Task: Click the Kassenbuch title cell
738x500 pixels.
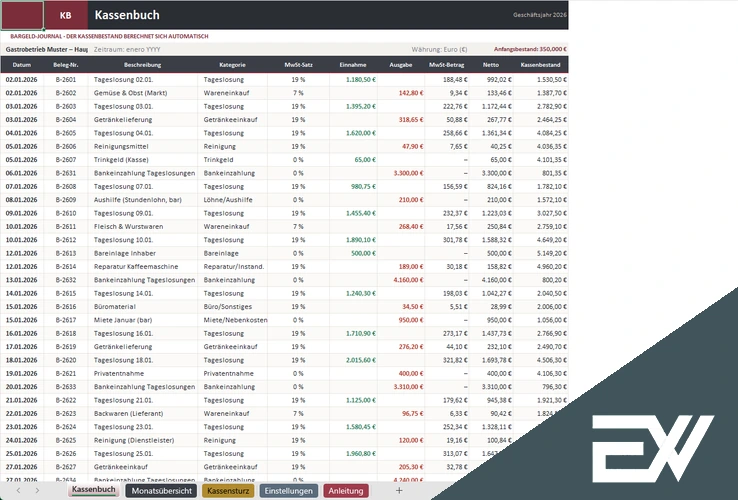Action: (127, 15)
